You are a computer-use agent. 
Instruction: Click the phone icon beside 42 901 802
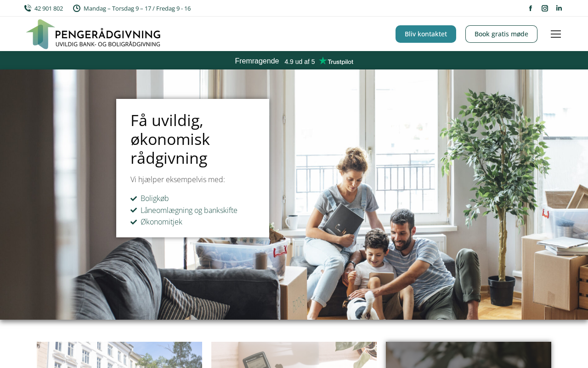[28, 8]
